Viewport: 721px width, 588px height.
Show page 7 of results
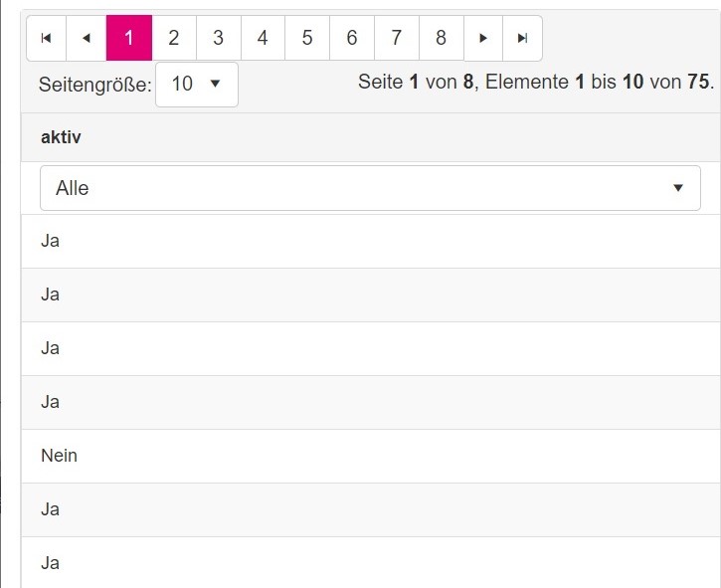coord(397,38)
